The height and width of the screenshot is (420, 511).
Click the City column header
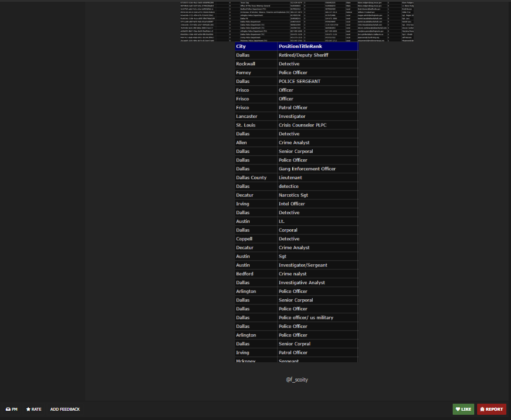pyautogui.click(x=241, y=46)
